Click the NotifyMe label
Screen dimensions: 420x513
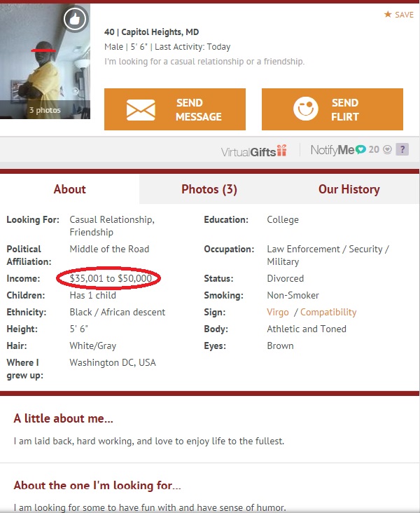click(x=332, y=149)
